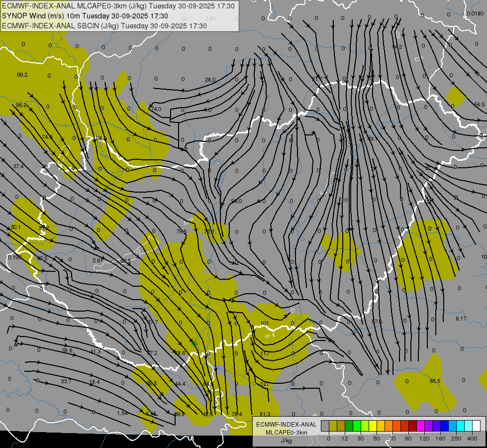
Task: Click the map value '56.5'
Action: pos(479,105)
